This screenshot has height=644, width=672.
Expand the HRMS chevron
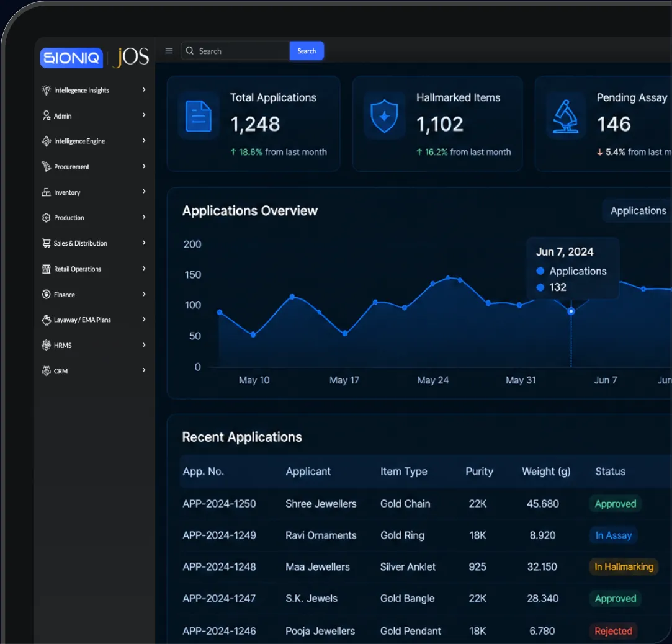pos(144,345)
